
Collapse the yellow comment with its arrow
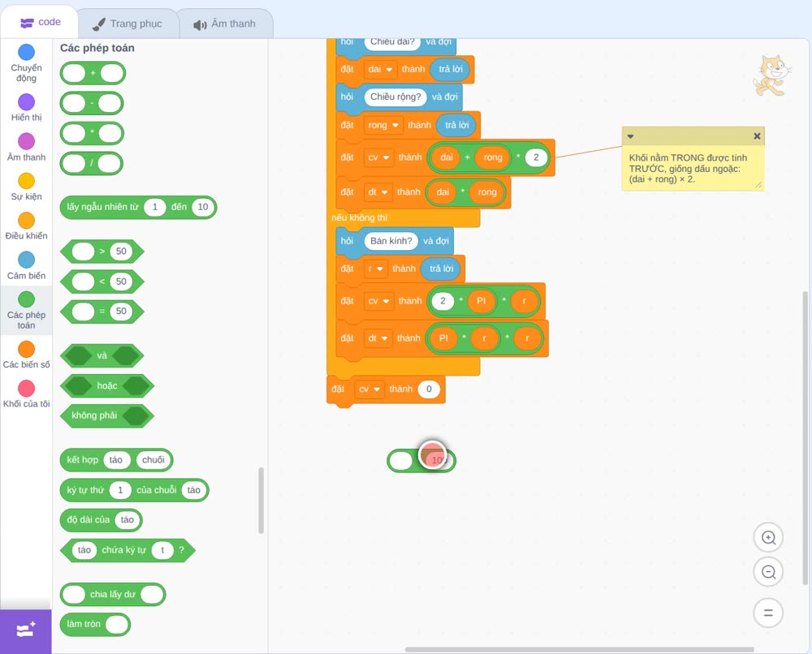click(x=630, y=136)
